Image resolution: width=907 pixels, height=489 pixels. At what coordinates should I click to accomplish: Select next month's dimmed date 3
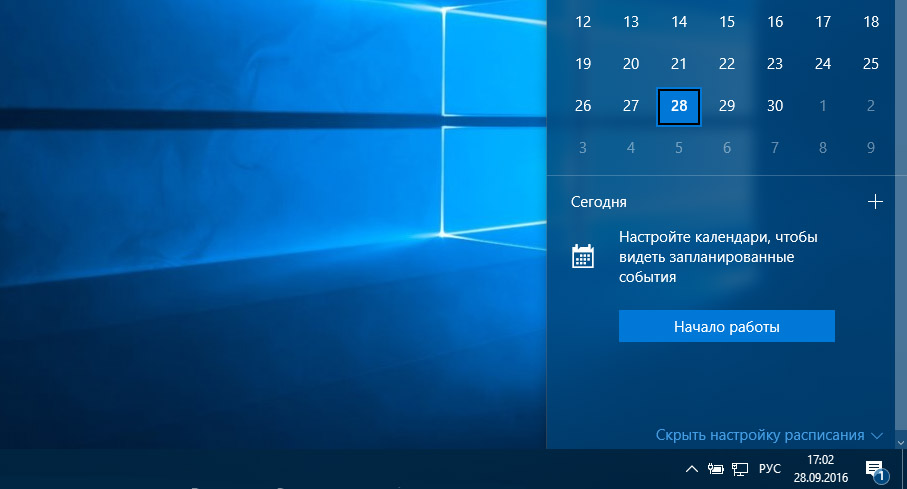583,148
